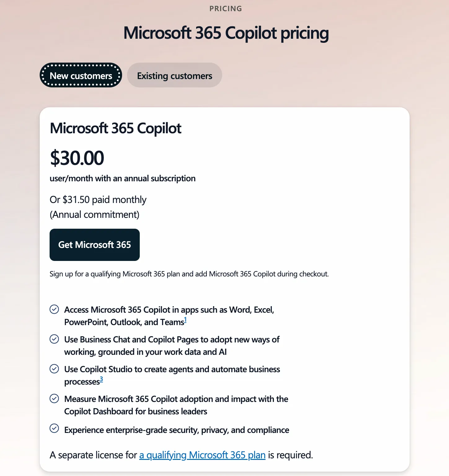The image size is (449, 476).
Task: Open footnote 1 after Teams
Action: [x=185, y=320]
